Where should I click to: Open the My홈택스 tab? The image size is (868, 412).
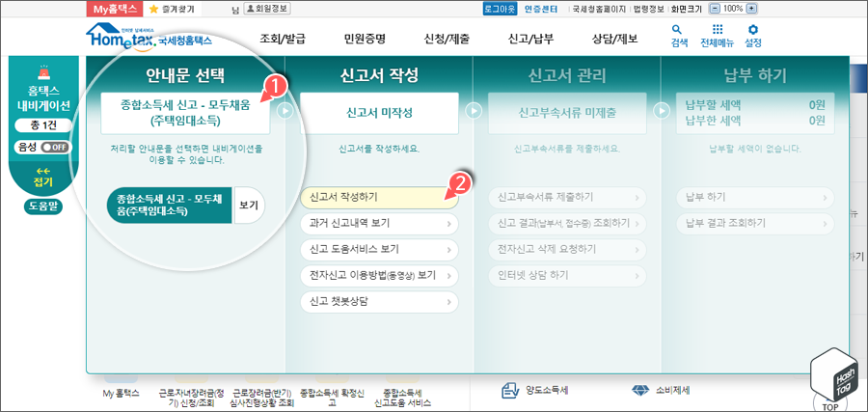click(x=115, y=9)
